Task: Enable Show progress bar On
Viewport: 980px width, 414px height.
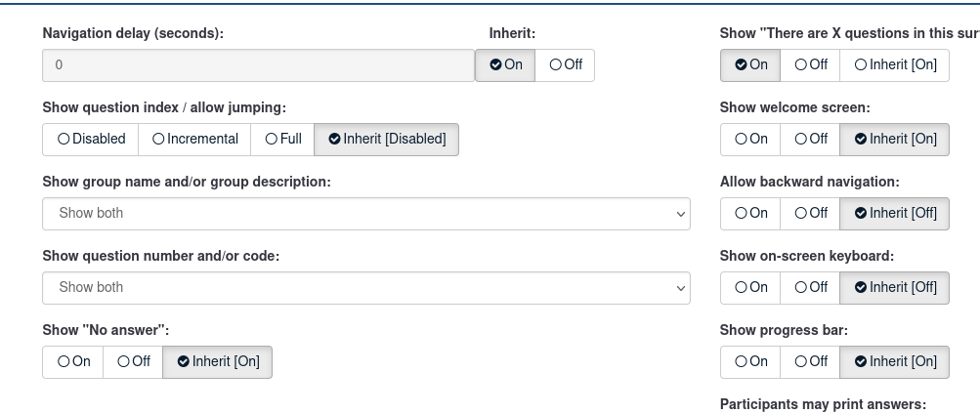Action: pos(750,362)
